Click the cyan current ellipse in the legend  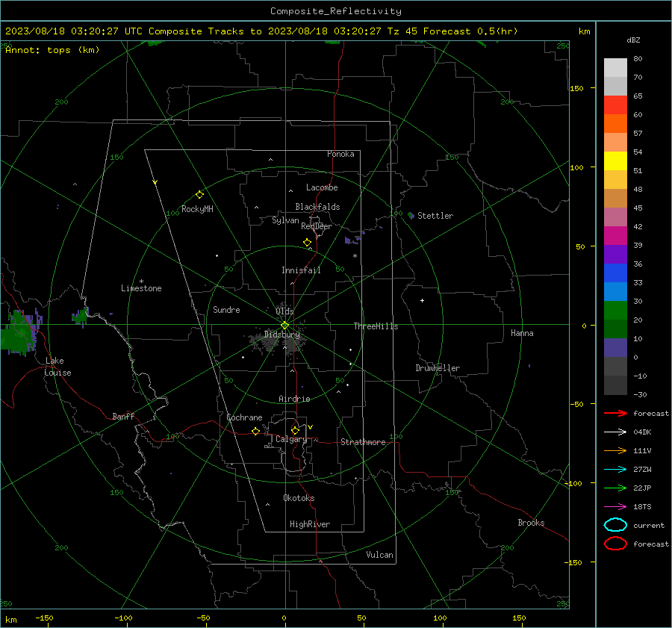(x=615, y=525)
